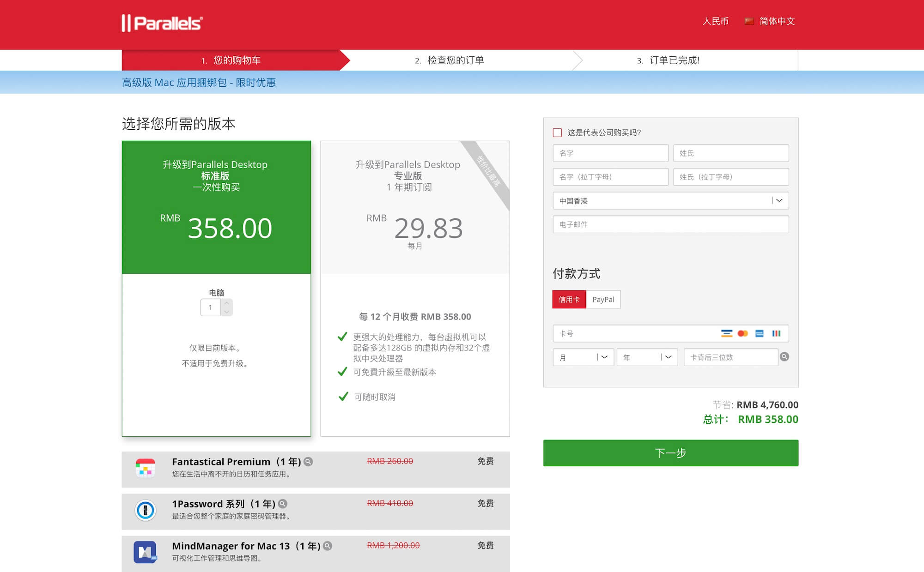Screen dimensions: 924x572
Task: Open details magnifier next to MindManager for Mac
Action: (328, 546)
